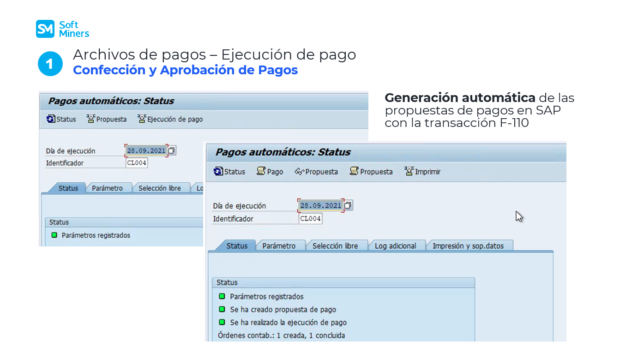
Task: Click the Status refresh icon in front window toolbar
Action: 218,172
